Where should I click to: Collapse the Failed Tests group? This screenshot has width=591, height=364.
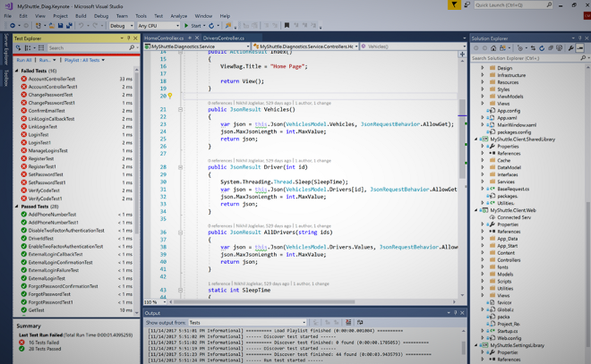click(x=18, y=71)
